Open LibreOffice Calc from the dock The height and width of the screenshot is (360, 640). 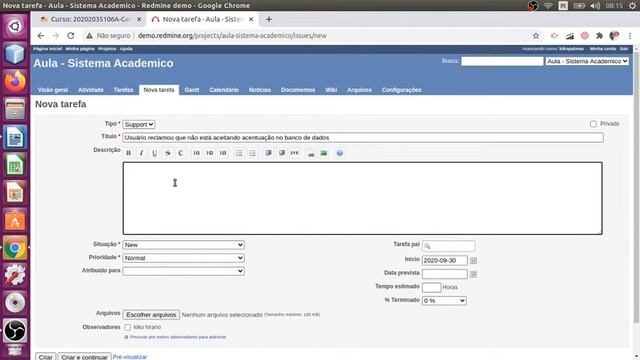click(15, 165)
